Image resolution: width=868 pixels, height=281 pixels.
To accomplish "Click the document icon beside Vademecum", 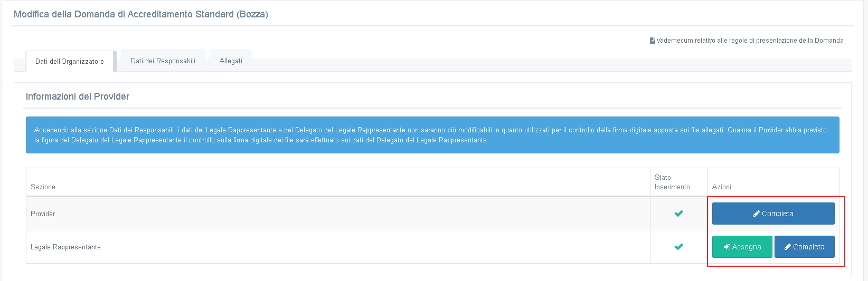I will [653, 41].
